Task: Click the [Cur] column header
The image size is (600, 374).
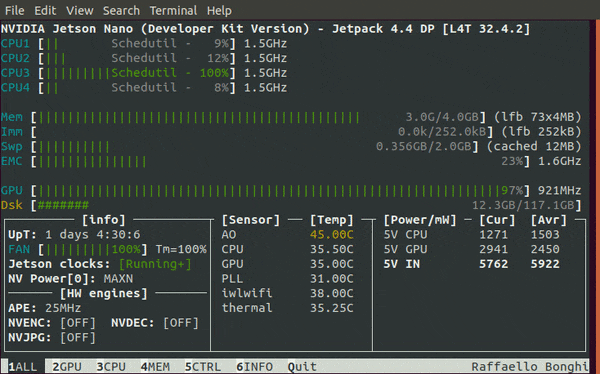Action: point(497,220)
